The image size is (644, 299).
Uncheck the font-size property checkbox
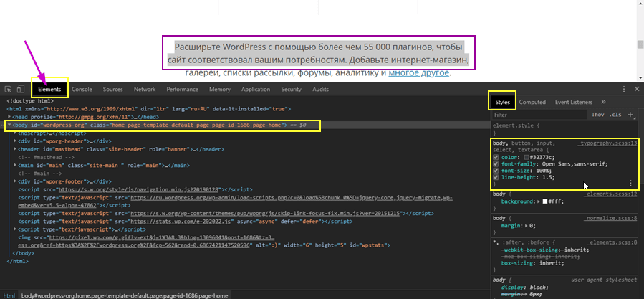[496, 171]
